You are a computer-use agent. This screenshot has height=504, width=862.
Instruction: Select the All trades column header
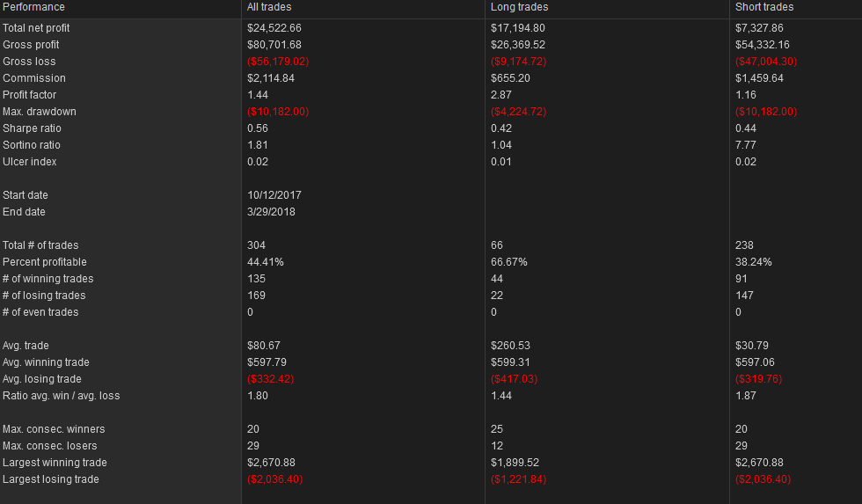click(269, 7)
